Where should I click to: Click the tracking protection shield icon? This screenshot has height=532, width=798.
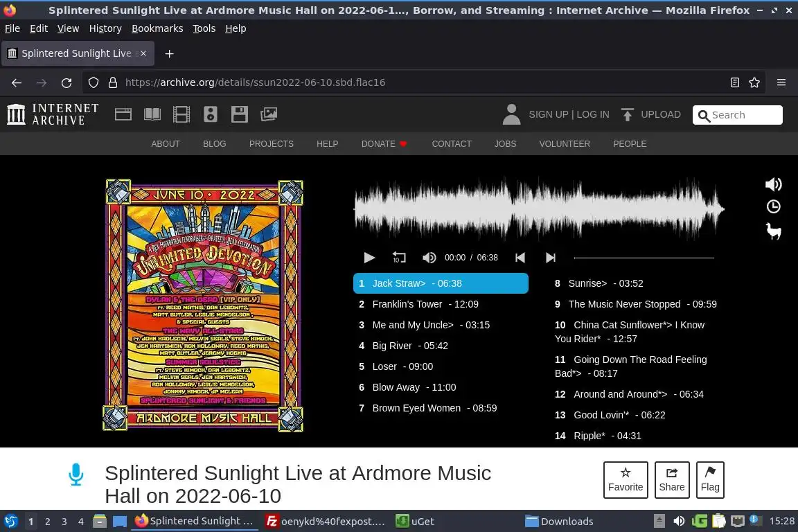[93, 82]
